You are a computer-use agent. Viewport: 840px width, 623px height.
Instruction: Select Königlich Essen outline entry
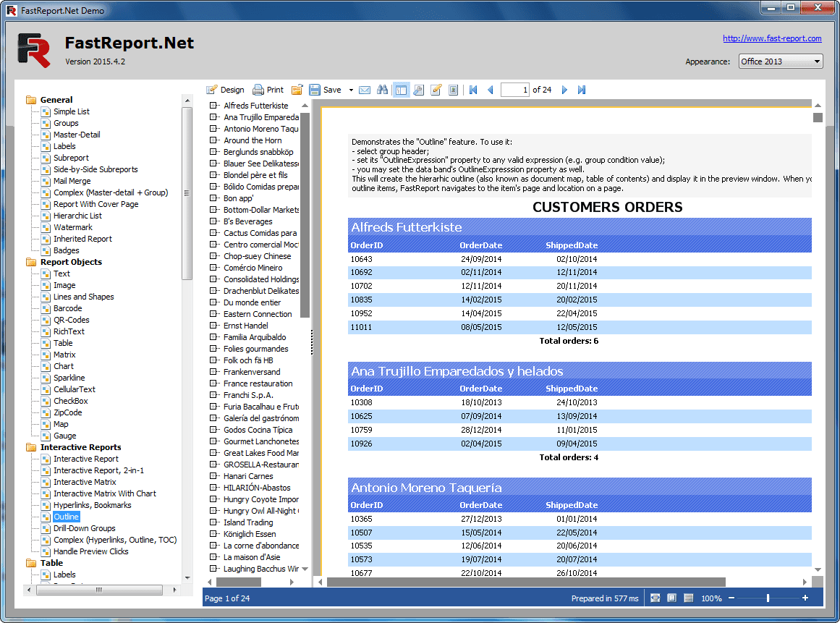250,534
